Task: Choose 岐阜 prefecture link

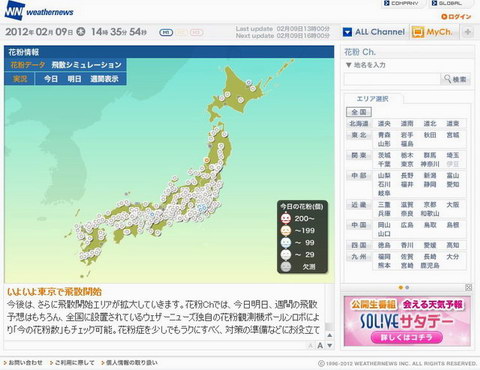Action: (x=384, y=193)
